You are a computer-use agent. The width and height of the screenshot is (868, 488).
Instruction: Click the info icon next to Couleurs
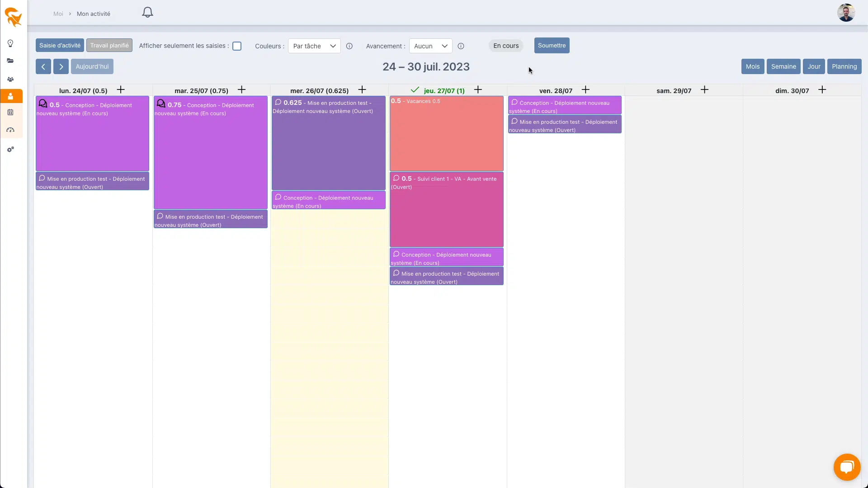pyautogui.click(x=349, y=46)
